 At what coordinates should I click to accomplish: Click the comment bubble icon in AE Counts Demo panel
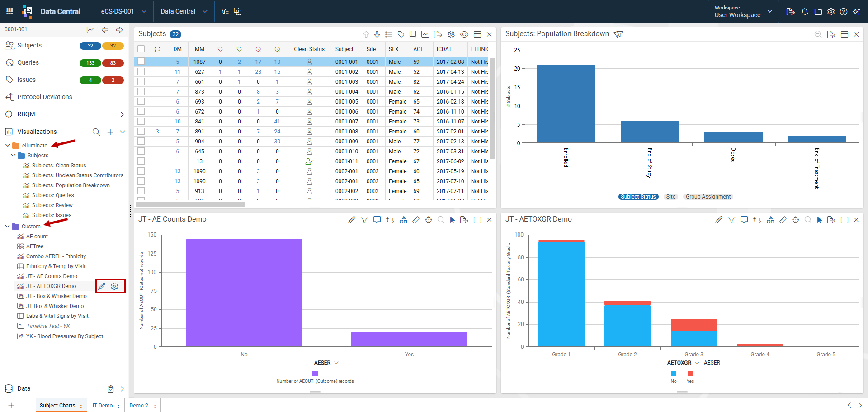[377, 220]
